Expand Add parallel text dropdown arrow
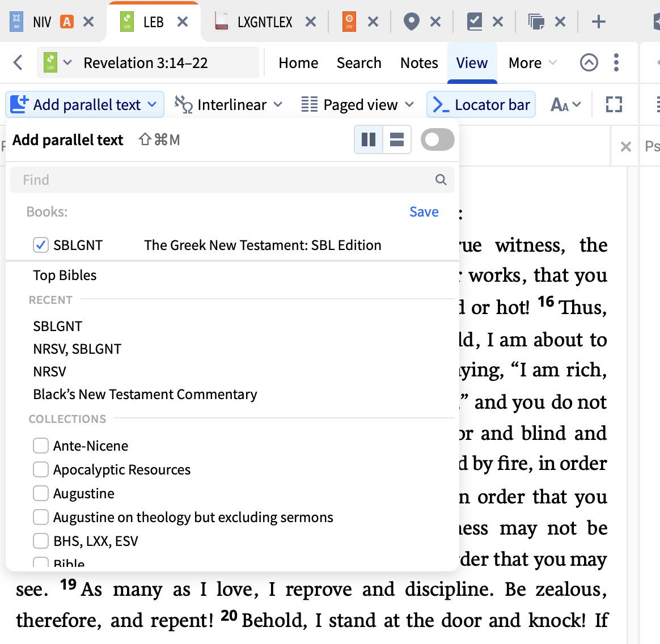 [152, 104]
